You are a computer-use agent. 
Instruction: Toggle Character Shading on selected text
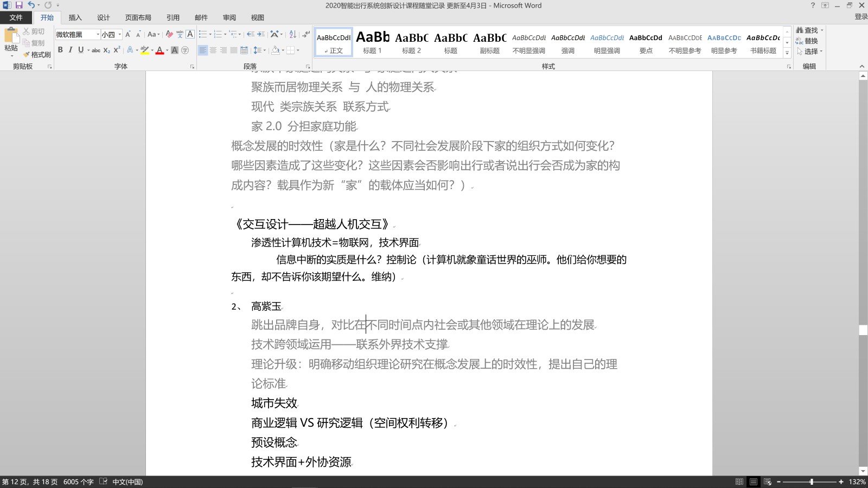175,50
